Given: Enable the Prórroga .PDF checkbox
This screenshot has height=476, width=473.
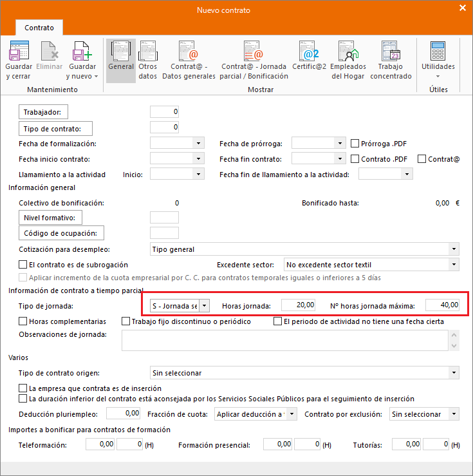Looking at the screenshot, I should [355, 143].
